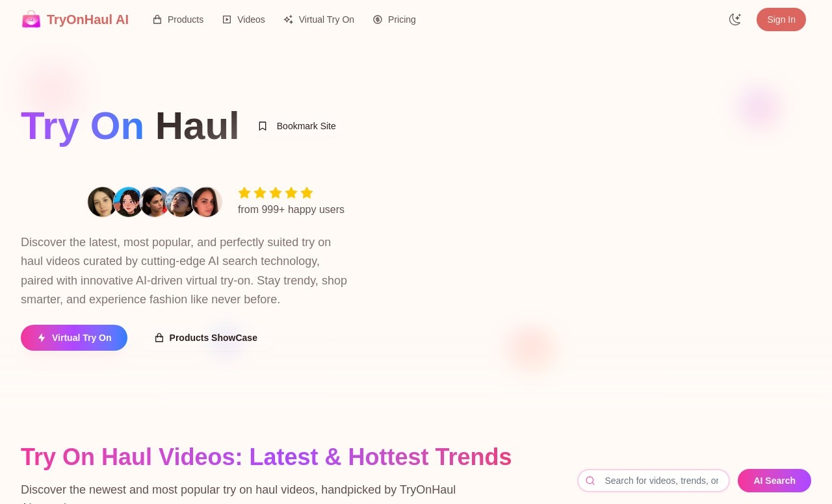The height and width of the screenshot is (504, 832).
Task: Click the 'from 999+ happy users' text
Action: pyautogui.click(x=291, y=210)
